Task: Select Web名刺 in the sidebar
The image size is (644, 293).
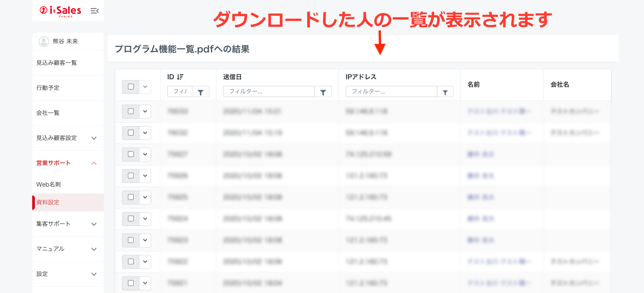Action: tap(49, 185)
